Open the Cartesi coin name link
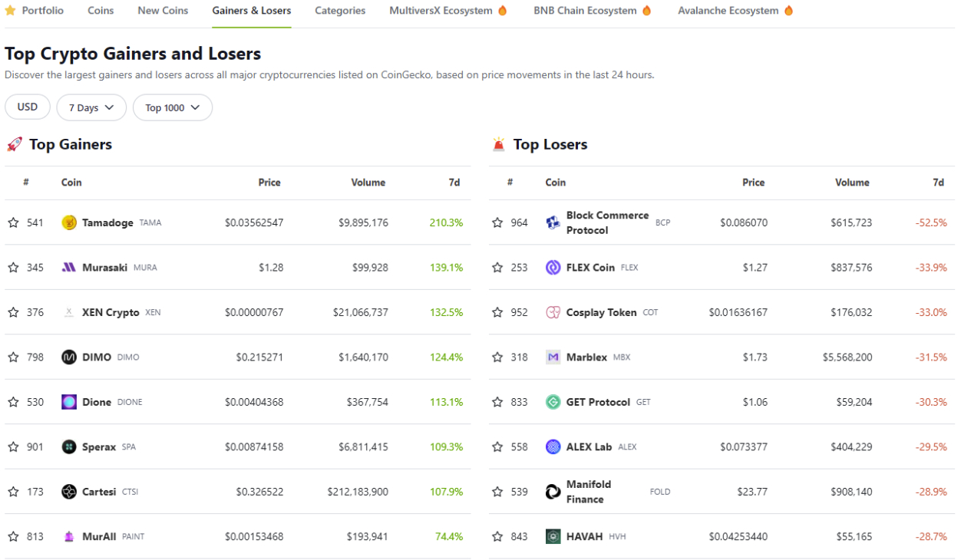961x560 pixels. 100,492
